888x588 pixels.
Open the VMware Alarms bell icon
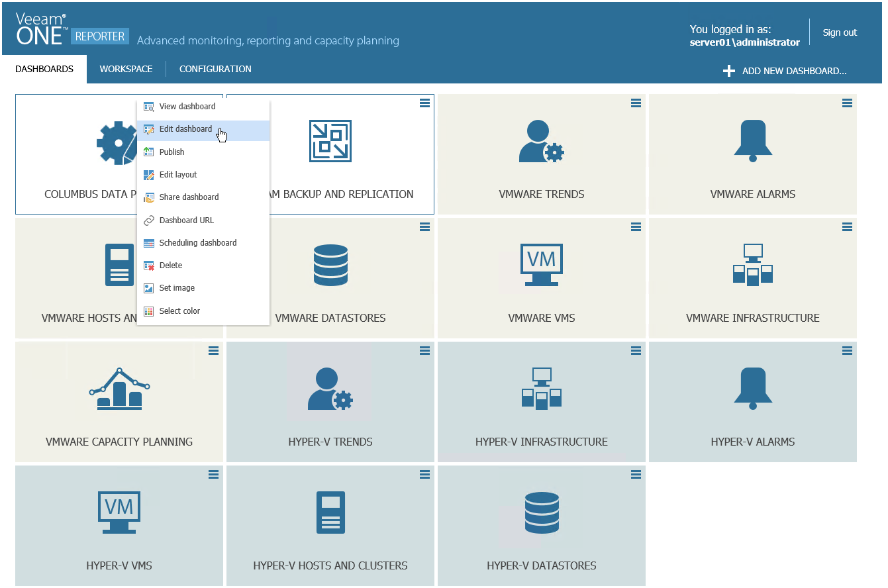[753, 142]
